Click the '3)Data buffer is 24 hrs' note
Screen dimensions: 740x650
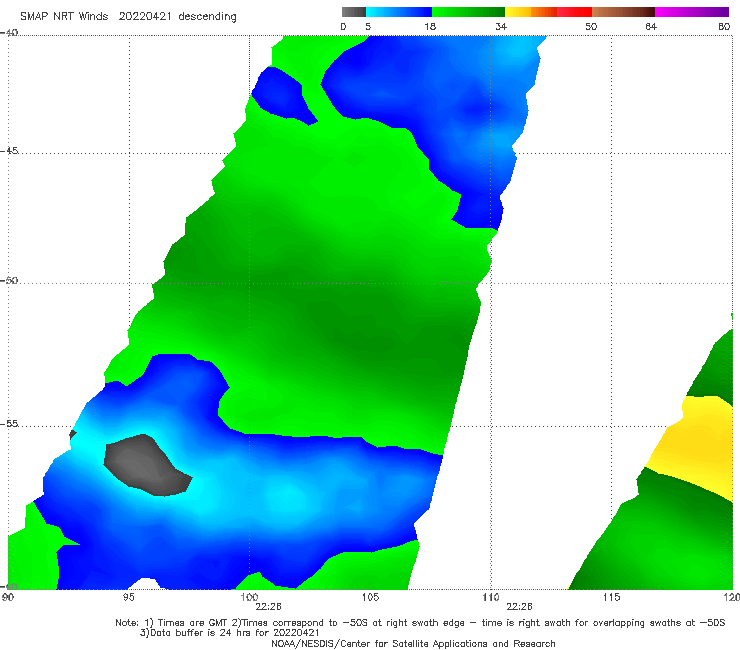pos(230,633)
